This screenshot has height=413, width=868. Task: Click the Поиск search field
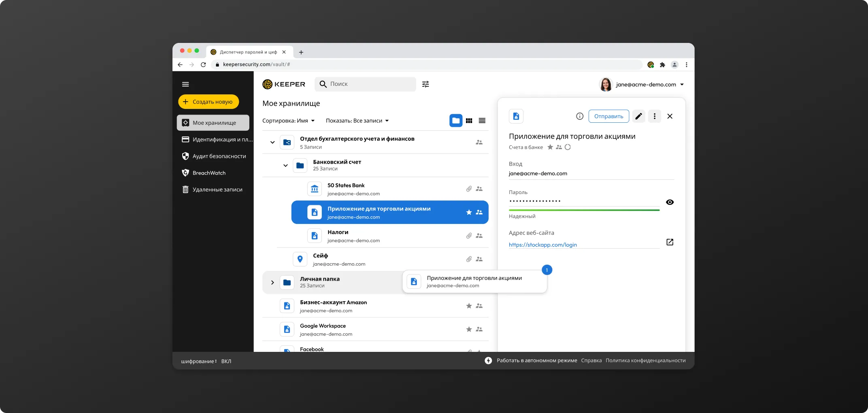pyautogui.click(x=365, y=84)
